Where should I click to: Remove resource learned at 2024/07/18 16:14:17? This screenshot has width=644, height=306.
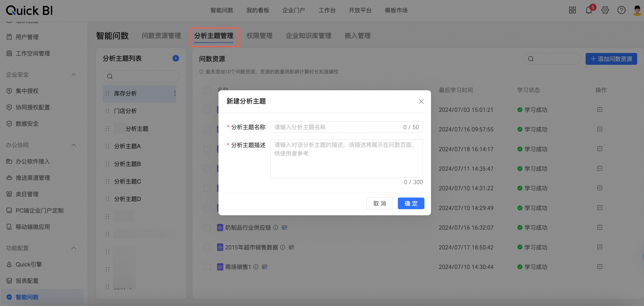point(600,149)
